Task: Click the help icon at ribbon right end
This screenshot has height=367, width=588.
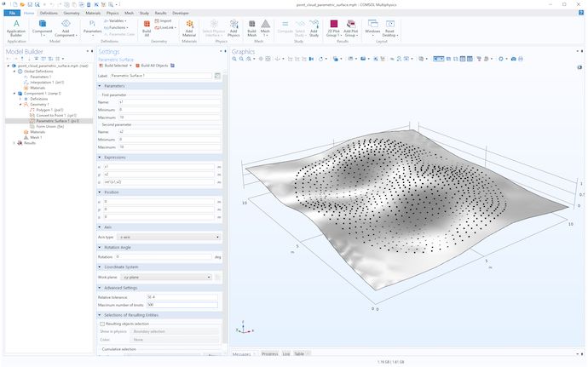Action: point(581,13)
